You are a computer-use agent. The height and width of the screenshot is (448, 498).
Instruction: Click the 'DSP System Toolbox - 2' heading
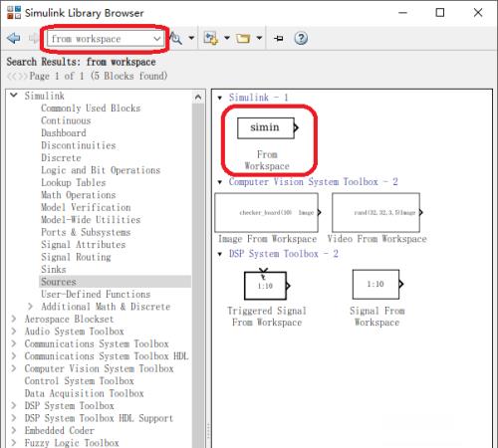[x=283, y=254]
